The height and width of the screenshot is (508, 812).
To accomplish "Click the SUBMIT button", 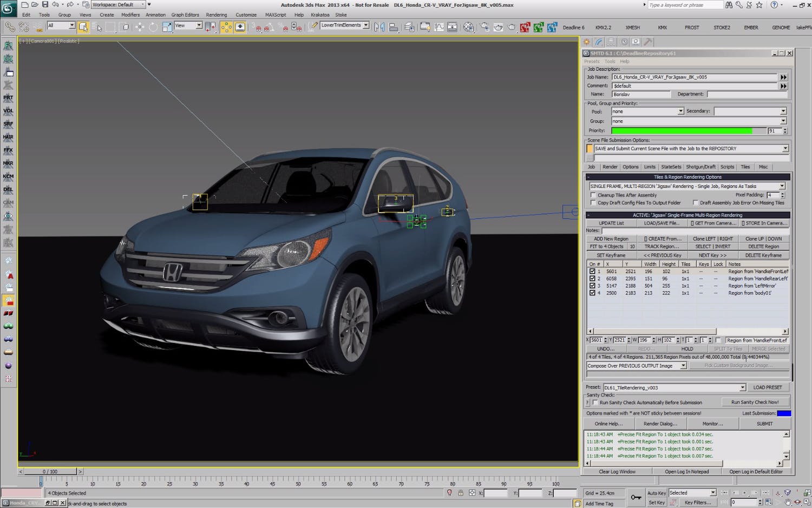I will click(764, 424).
